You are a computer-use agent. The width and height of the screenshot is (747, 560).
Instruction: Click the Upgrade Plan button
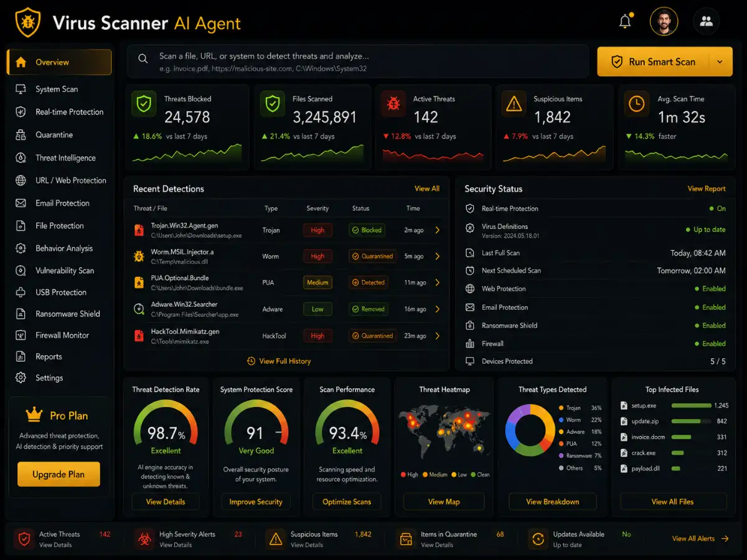59,474
